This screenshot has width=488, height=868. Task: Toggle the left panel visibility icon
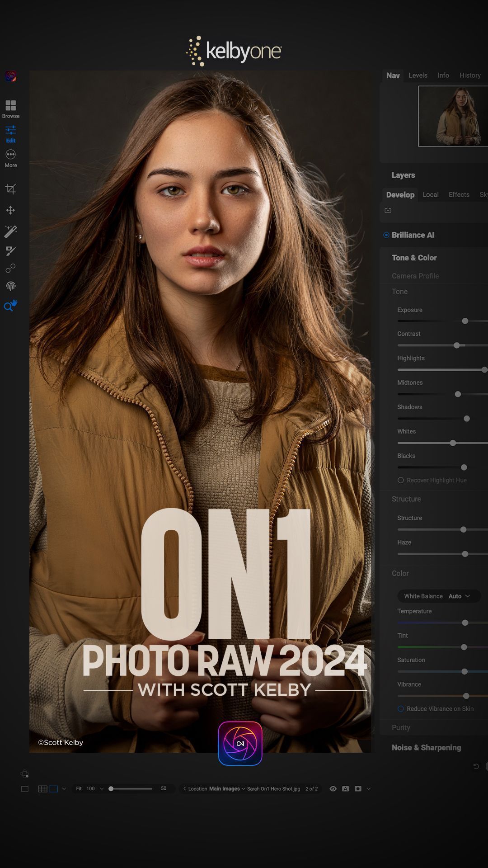25,789
